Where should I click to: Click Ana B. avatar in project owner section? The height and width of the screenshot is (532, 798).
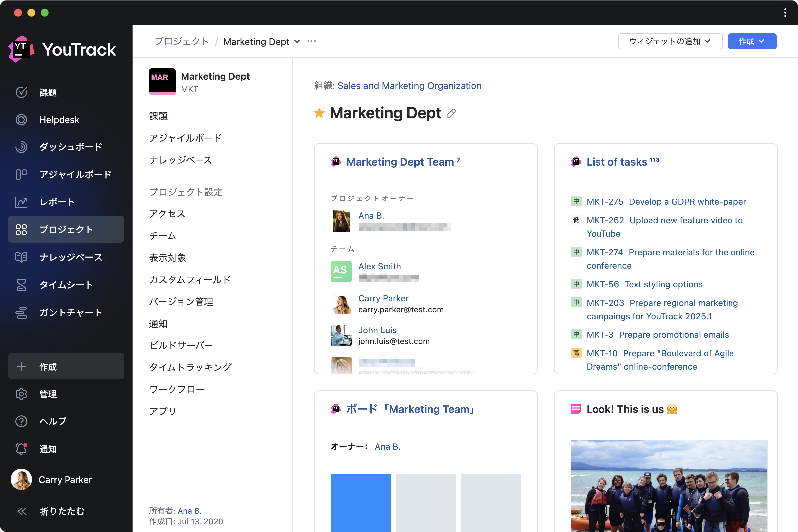(x=341, y=221)
